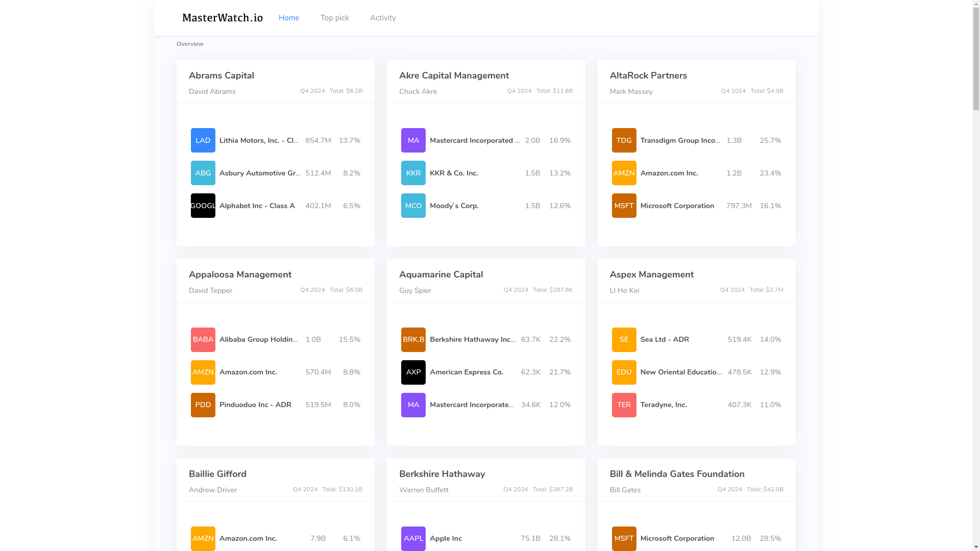
Task: Click the TDG ticker badge for Transdigm
Action: pos(624,140)
